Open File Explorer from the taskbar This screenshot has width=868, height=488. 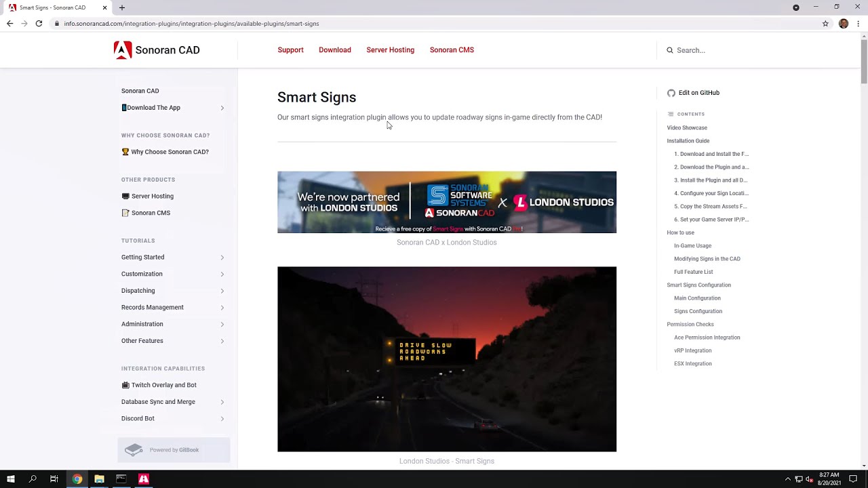(99, 479)
